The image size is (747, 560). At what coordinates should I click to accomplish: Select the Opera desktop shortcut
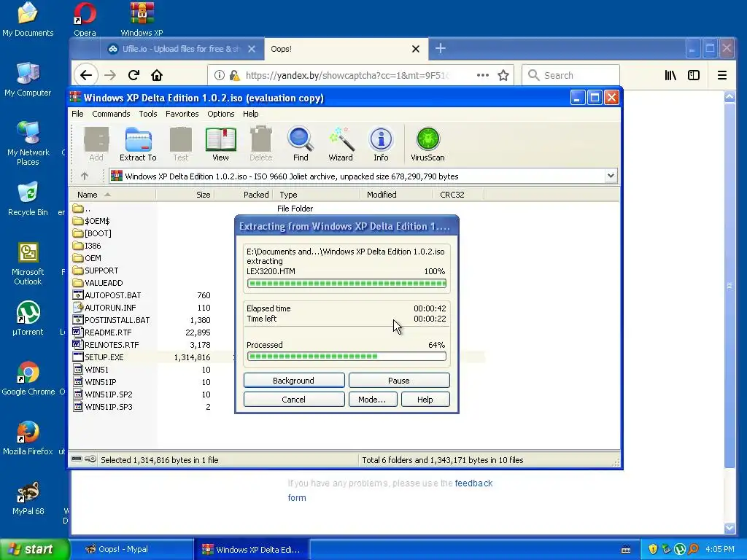click(x=85, y=19)
